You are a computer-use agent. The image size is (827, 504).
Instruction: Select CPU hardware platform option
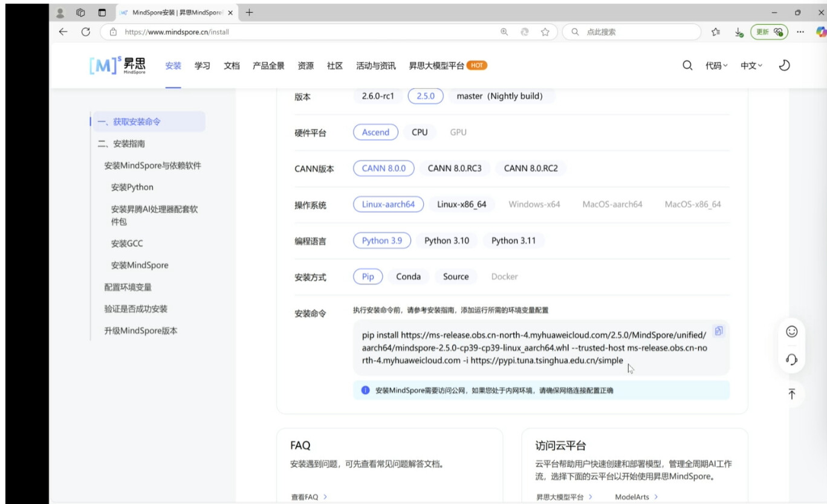(x=420, y=132)
